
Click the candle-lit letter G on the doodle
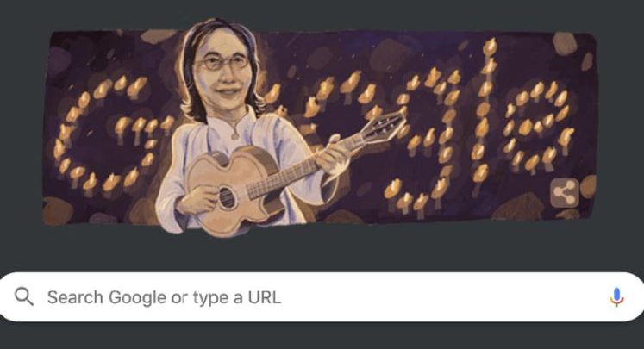(x=113, y=134)
